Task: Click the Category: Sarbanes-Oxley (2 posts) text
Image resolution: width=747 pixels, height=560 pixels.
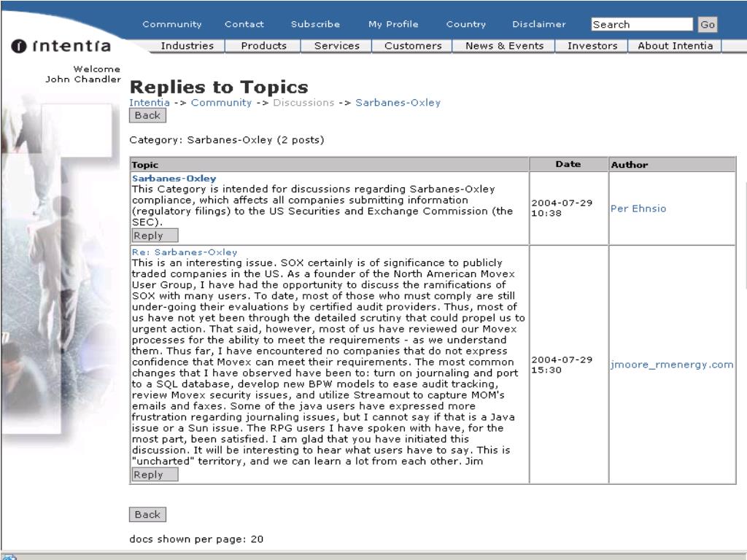Action: [x=227, y=140]
